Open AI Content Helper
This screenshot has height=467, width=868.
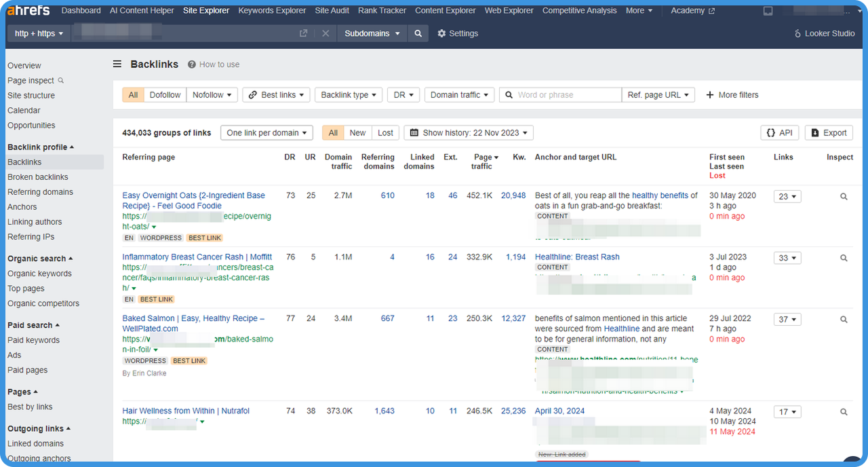pos(142,11)
